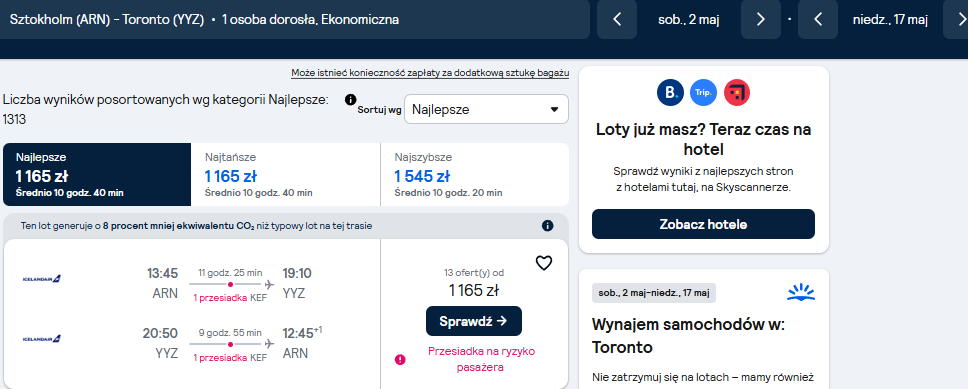The width and height of the screenshot is (968, 389).
Task: Open the Sortuj wg Najlepsze dropdown
Action: click(x=486, y=109)
